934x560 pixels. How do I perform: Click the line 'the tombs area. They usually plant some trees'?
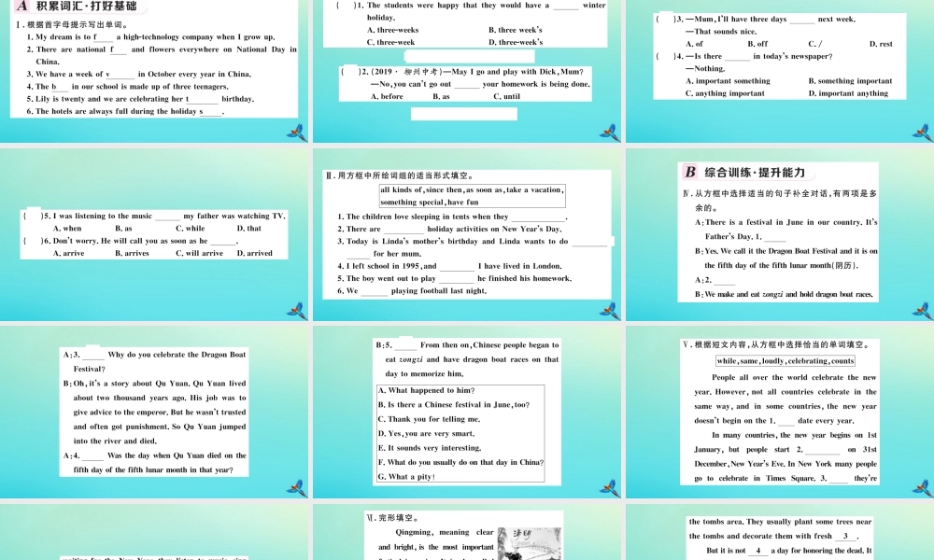(x=780, y=522)
